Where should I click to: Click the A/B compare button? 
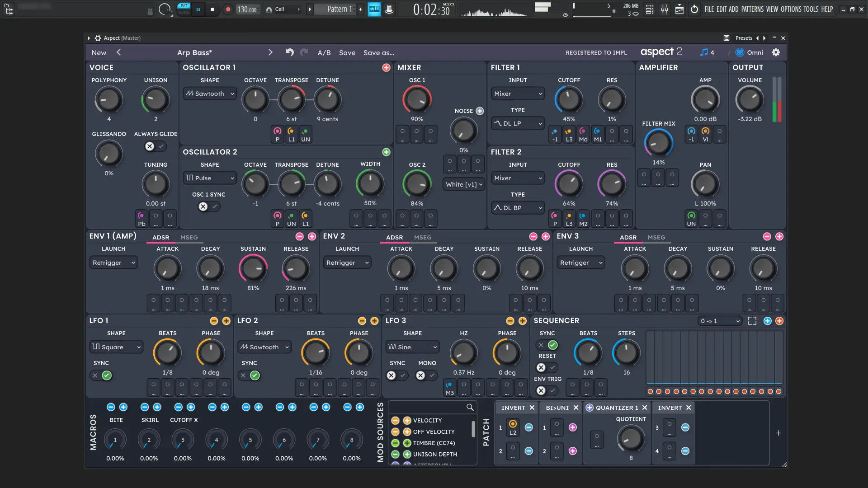click(x=324, y=53)
